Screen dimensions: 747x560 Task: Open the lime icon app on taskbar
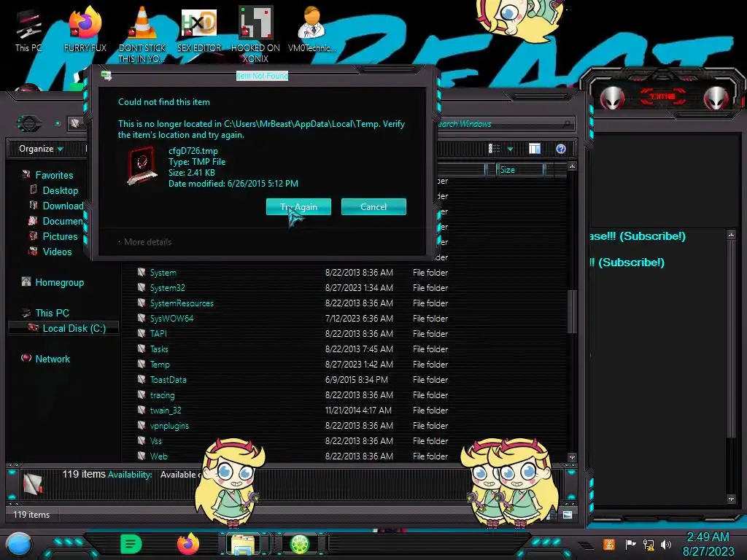(300, 544)
